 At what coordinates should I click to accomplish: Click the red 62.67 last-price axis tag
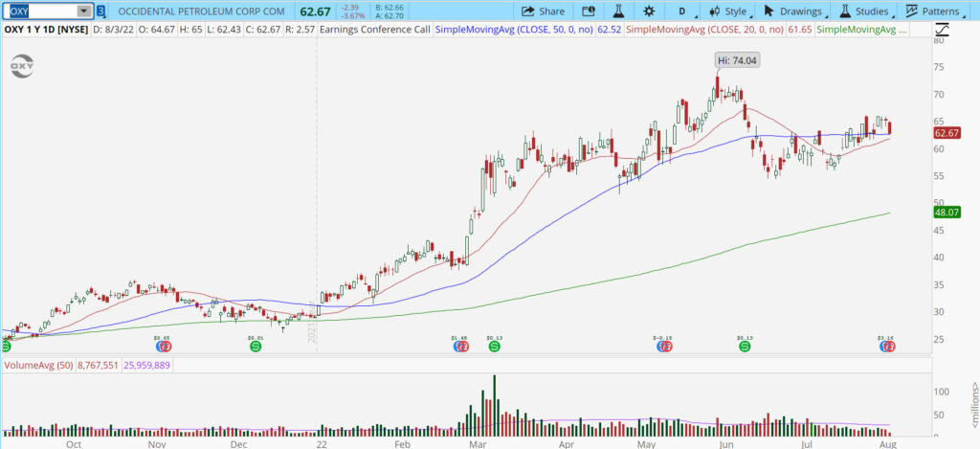[x=947, y=133]
